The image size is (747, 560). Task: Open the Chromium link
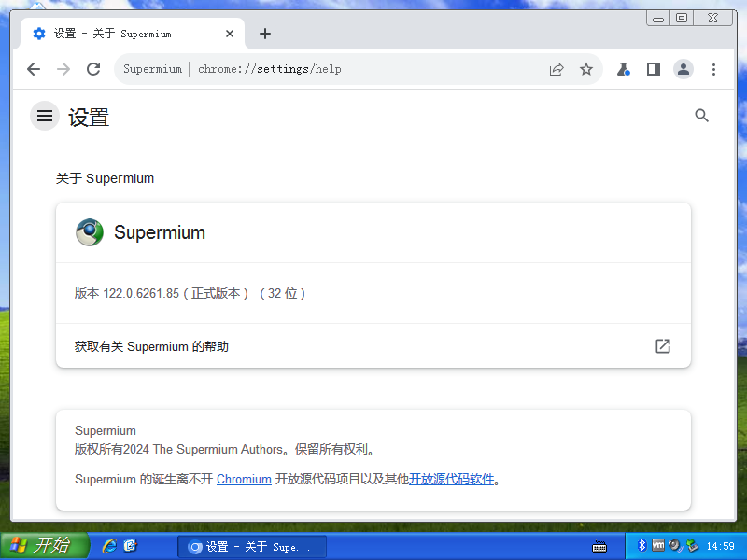tap(244, 479)
